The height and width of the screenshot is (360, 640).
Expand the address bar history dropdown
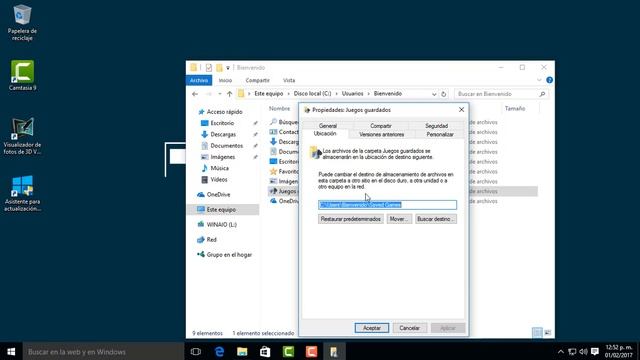coord(434,94)
